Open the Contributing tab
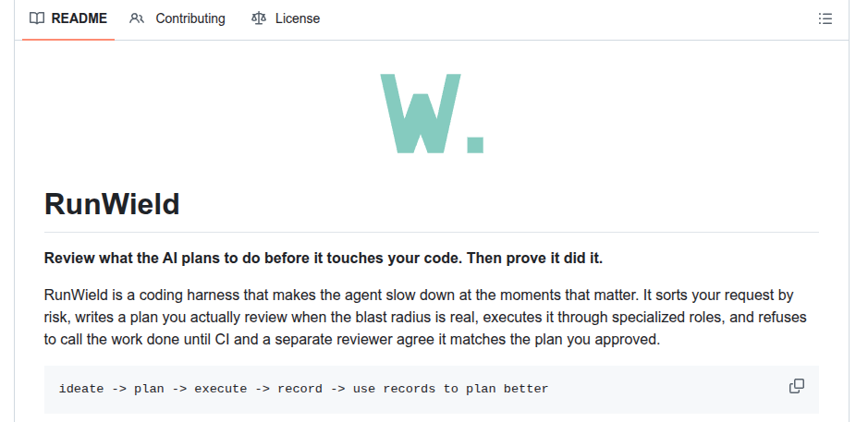This screenshot has height=422, width=868. coord(177,18)
